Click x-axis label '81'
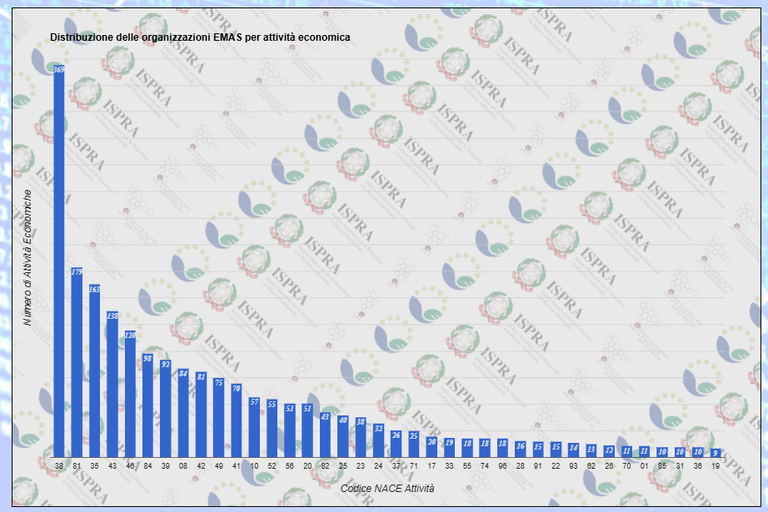The width and height of the screenshot is (768, 512). pyautogui.click(x=76, y=466)
